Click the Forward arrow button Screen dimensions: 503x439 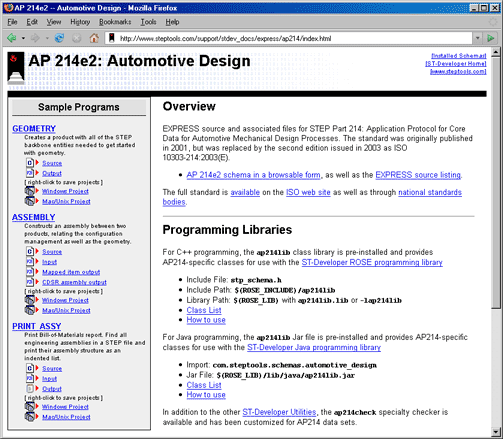[35, 38]
